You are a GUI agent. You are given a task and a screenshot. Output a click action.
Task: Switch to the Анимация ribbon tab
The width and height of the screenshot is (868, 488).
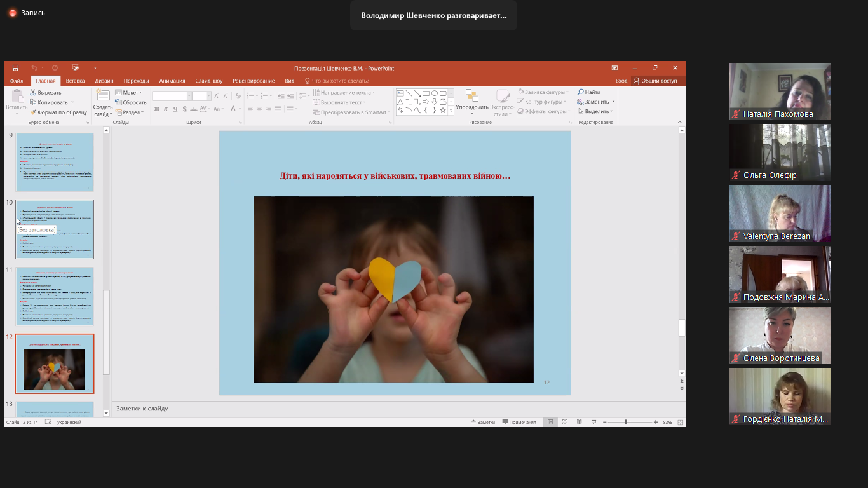[x=172, y=81]
